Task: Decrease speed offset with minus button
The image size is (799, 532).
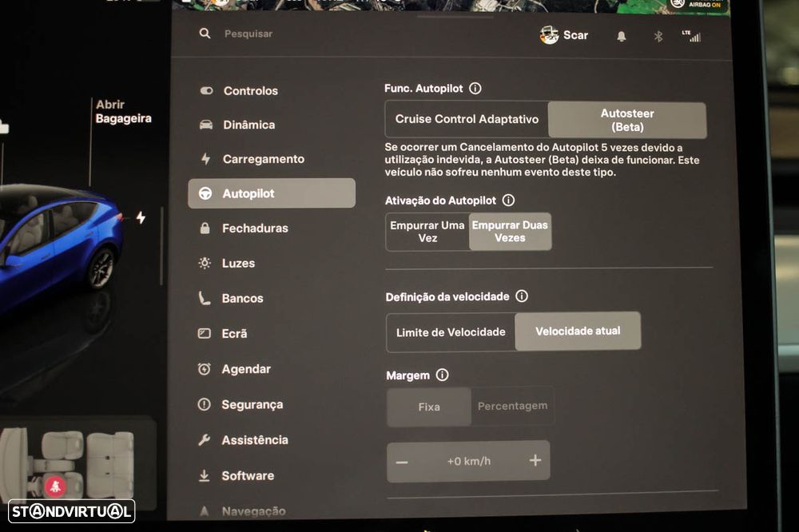Action: point(402,463)
